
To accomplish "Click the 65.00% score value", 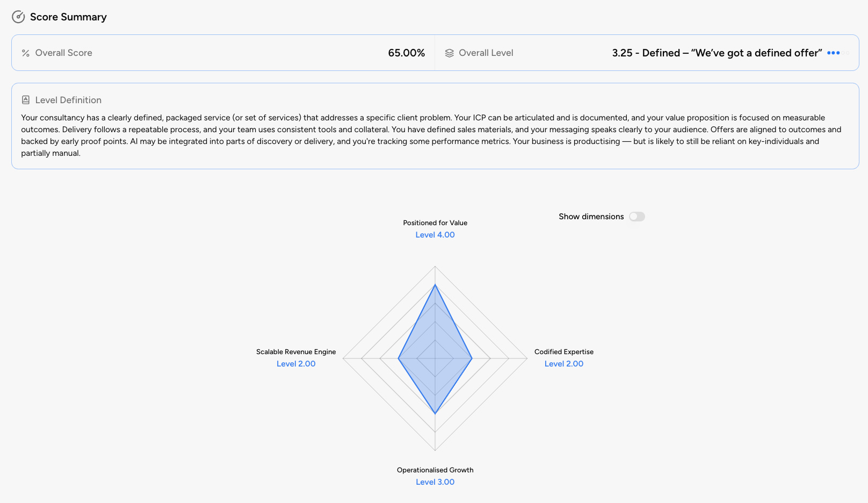I will click(407, 53).
